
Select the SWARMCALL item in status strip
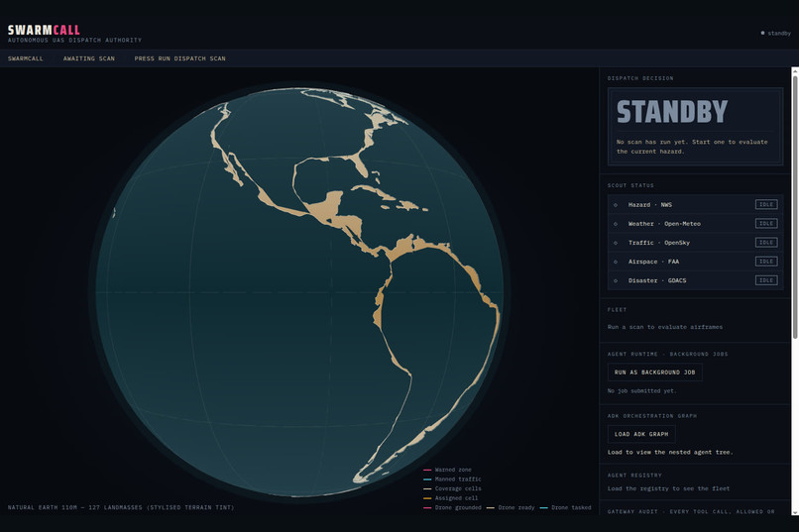point(26,58)
